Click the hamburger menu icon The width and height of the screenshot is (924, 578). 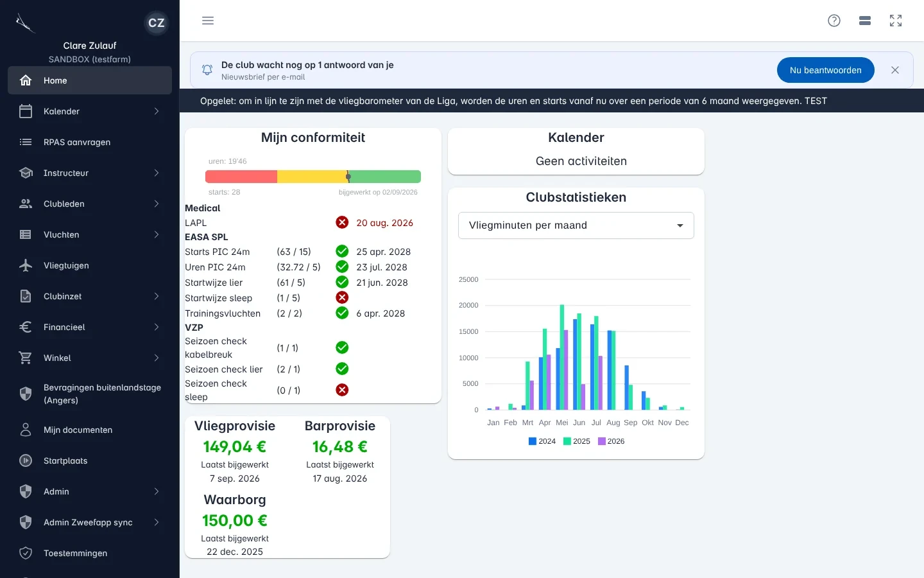tap(208, 21)
